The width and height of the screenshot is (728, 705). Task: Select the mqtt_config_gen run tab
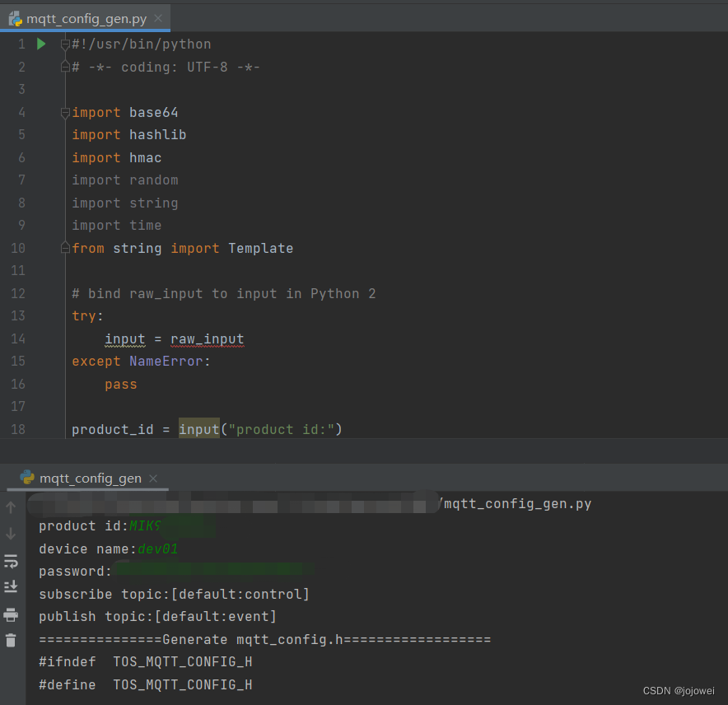pos(88,479)
